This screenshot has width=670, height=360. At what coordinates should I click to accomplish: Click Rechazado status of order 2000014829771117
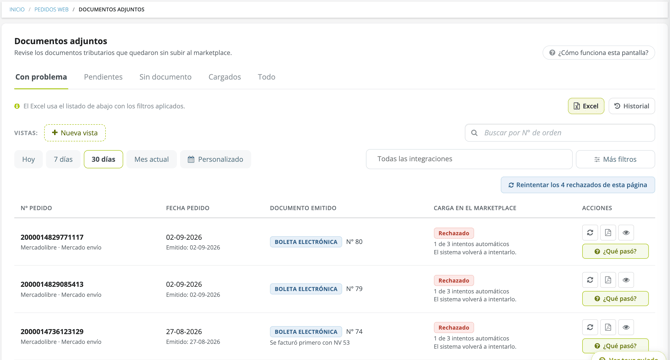coord(454,233)
